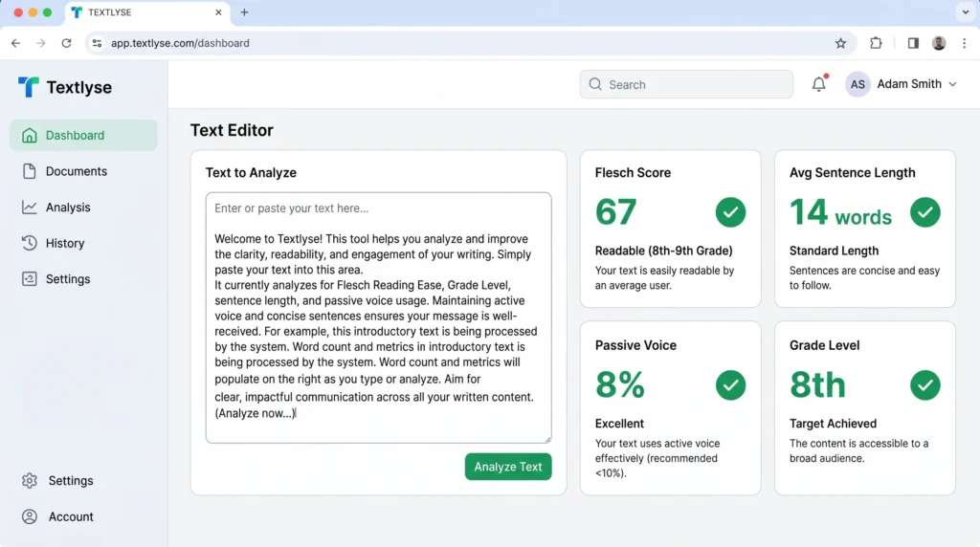Click the Analysis chart icon in sidebar

point(30,208)
